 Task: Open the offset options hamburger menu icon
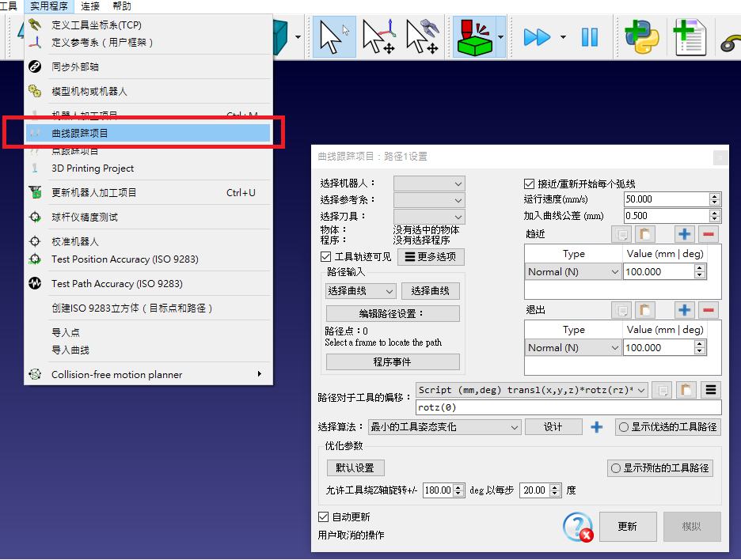pos(710,390)
